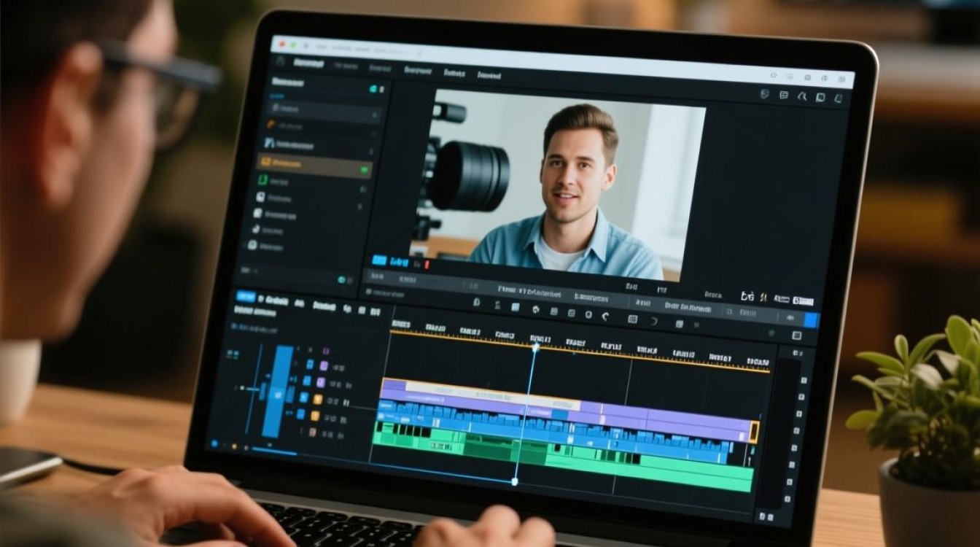
Task: Click the solid blue button on the timeline toolbar
Action: pos(811,319)
